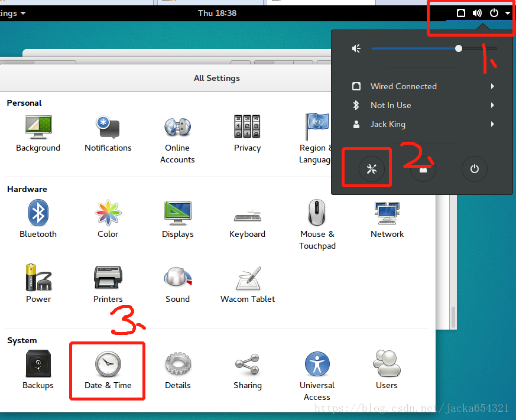Click the round power-off button in system menu
Screen dimensions: 516x420
[474, 169]
